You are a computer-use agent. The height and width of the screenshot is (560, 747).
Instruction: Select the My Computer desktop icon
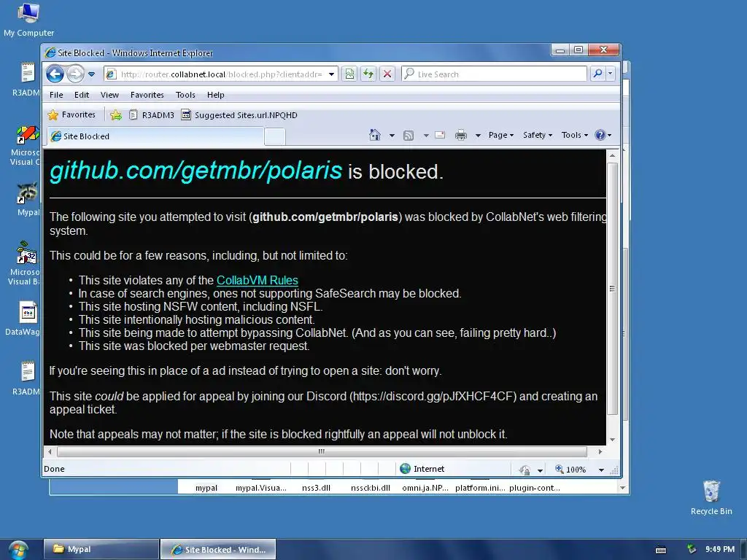coord(28,20)
